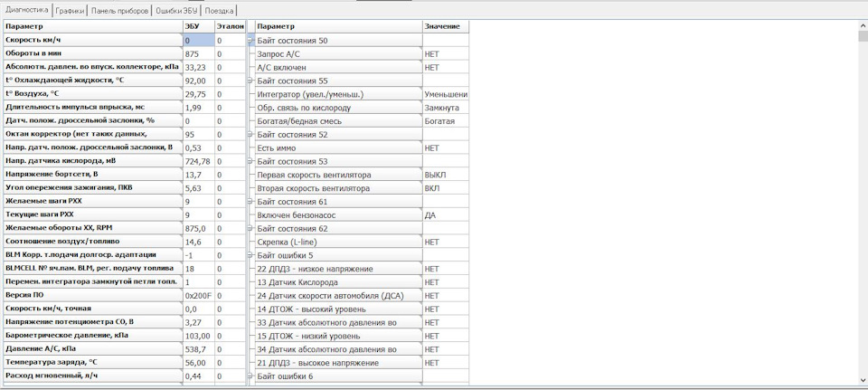Click the vertical scrollbar up arrow
Image resolution: width=868 pixels, height=390 pixels.
coord(863,25)
